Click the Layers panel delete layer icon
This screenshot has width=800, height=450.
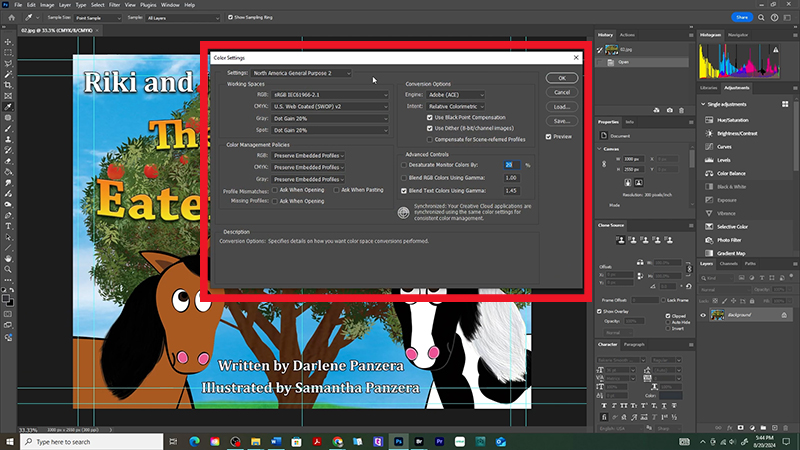(x=786, y=428)
